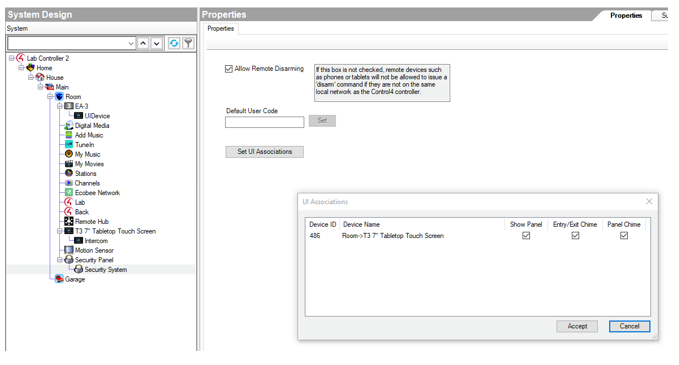Click the filter funnel icon
Viewport: 679px width, 365px height.
coord(188,43)
